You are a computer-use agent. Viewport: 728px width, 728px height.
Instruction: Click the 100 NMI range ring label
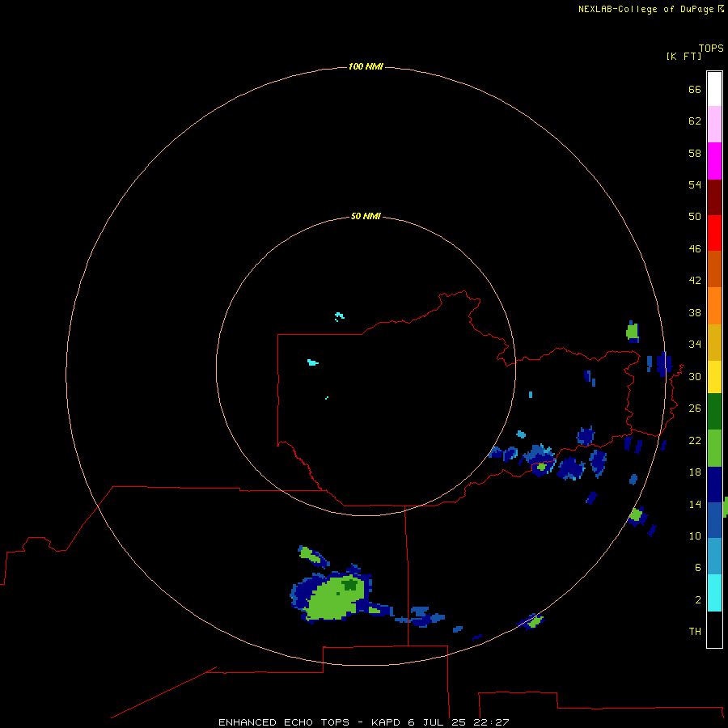[366, 66]
